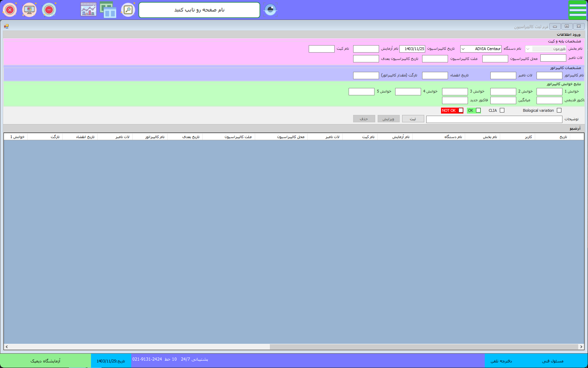Expand the ADVIA Centaur device dropdown
The height and width of the screenshot is (368, 588).
pos(463,49)
